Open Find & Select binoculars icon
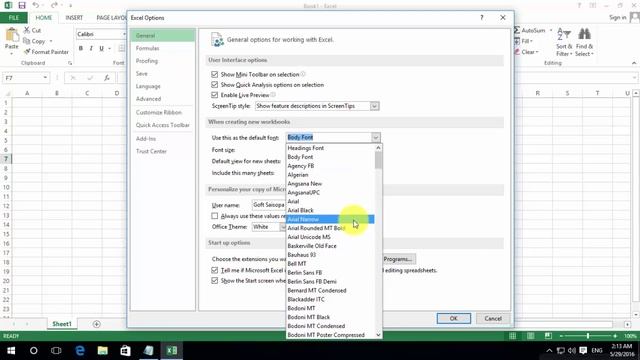Viewport: 640px width, 360px height. click(x=584, y=34)
